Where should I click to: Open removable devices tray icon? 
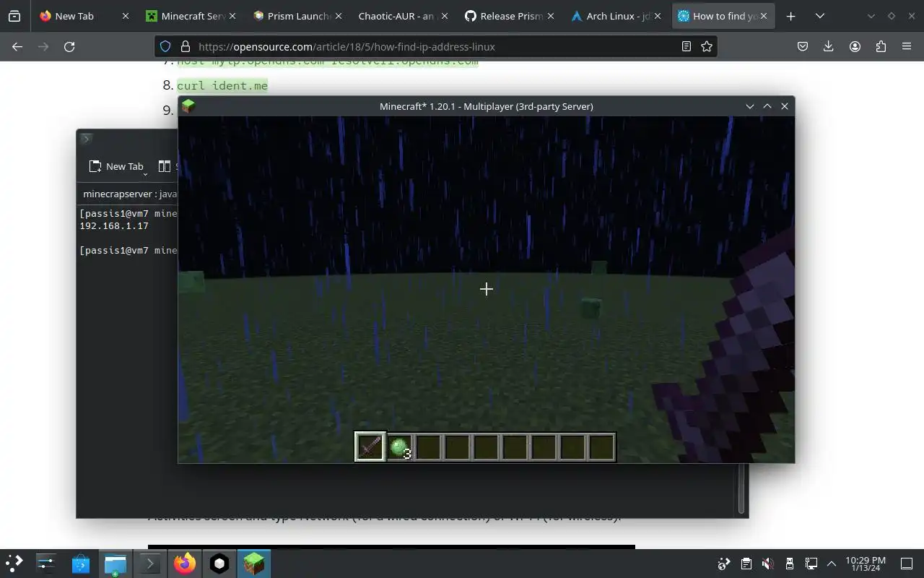(790, 564)
